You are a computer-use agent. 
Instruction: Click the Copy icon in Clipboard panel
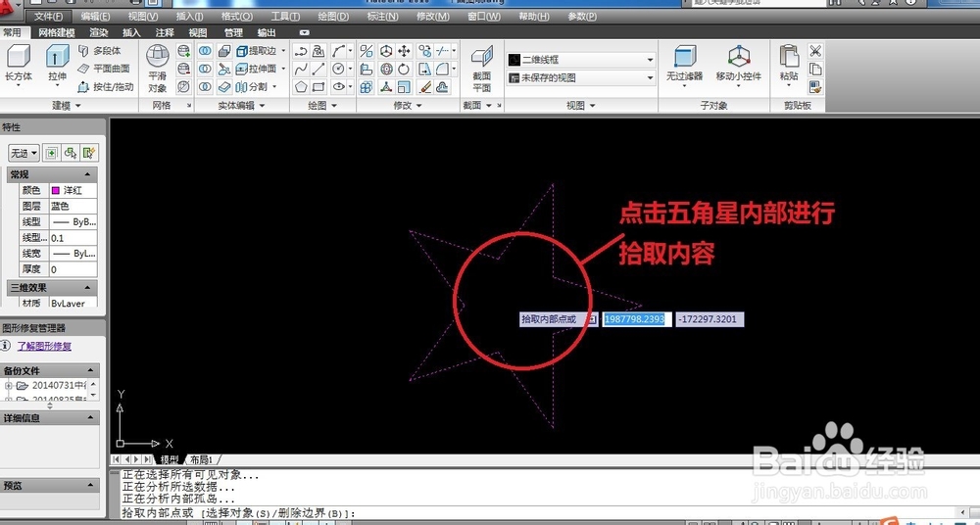pos(815,69)
